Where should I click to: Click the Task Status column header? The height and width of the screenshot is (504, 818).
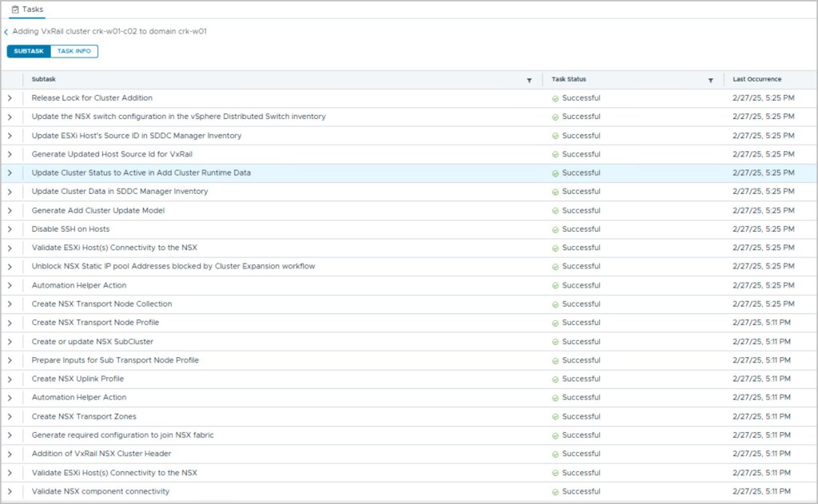(569, 80)
